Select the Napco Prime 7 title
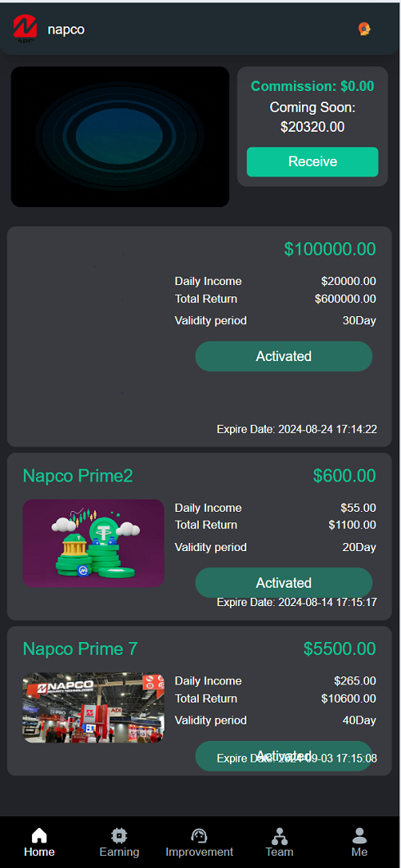Image resolution: width=401 pixels, height=868 pixels. [80, 649]
